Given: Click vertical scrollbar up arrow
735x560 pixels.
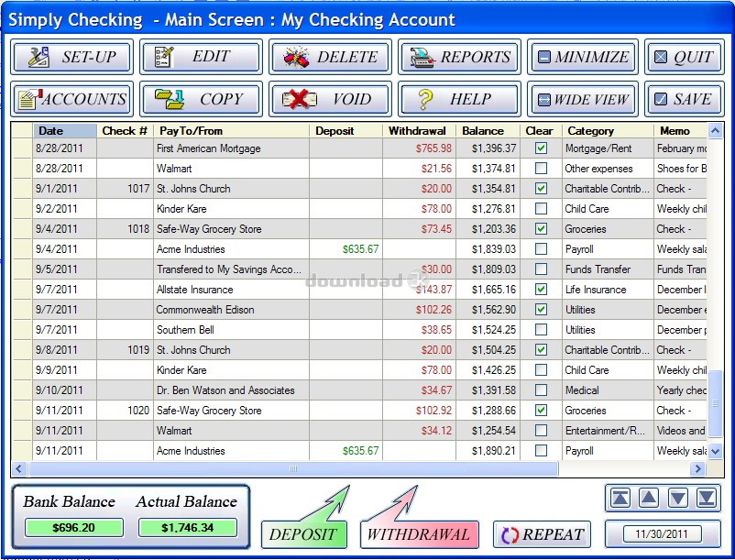Looking at the screenshot, I should coord(715,131).
